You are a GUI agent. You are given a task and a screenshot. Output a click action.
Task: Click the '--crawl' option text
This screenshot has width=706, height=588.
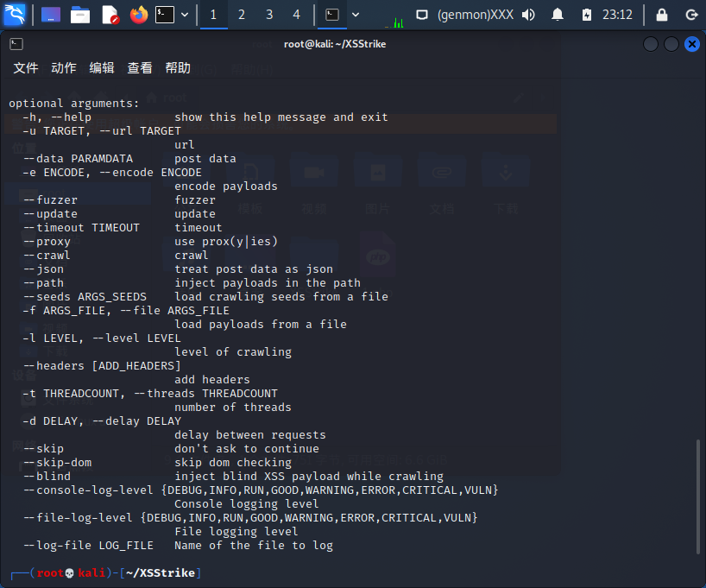click(x=47, y=255)
